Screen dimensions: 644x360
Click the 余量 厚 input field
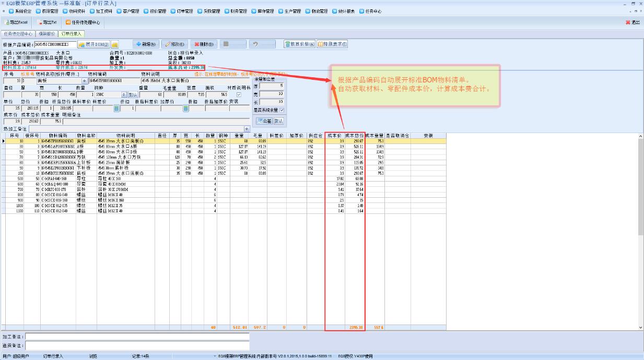click(272, 86)
